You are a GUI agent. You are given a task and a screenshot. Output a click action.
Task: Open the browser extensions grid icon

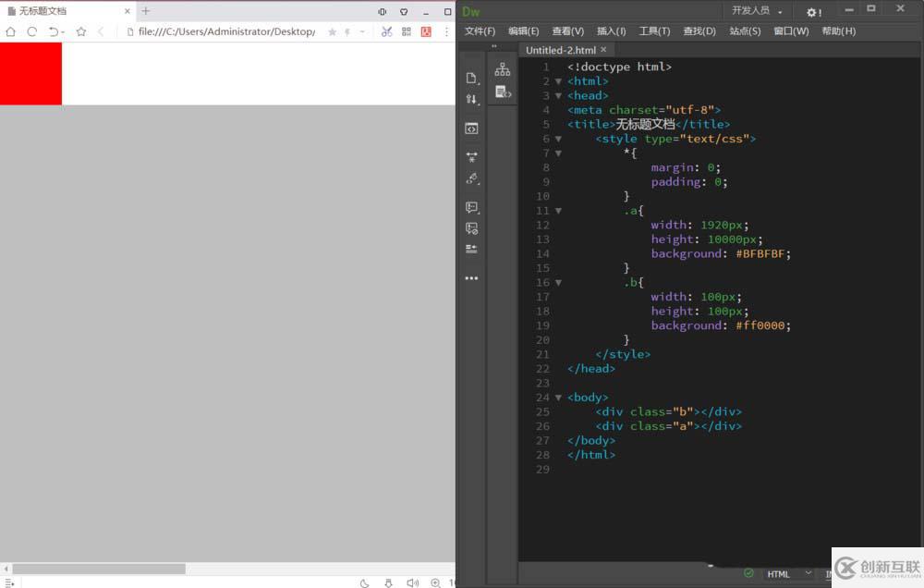pyautogui.click(x=407, y=31)
